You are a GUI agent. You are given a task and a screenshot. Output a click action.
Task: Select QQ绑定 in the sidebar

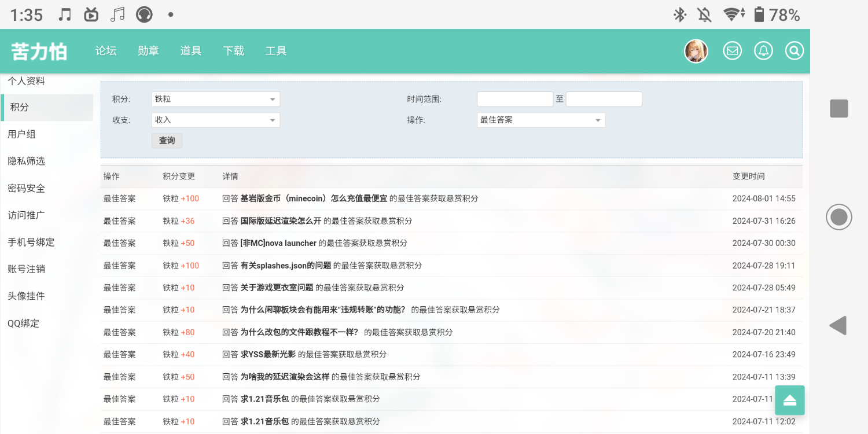(x=23, y=323)
